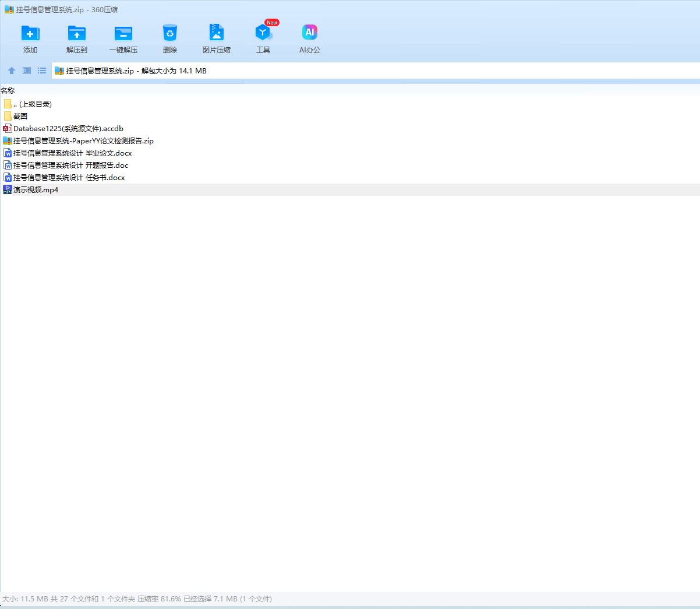Click the 一键解压 one-click extract icon

click(x=123, y=33)
